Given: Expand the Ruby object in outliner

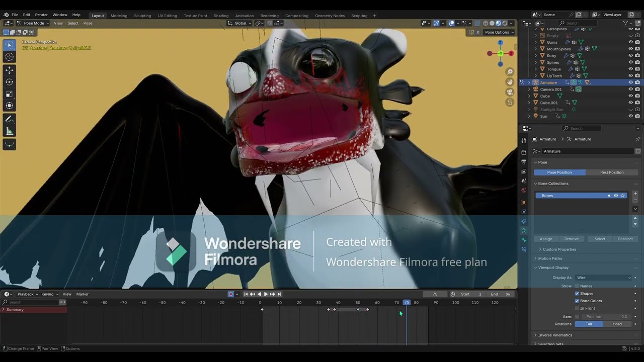Looking at the screenshot, I should pos(536,56).
